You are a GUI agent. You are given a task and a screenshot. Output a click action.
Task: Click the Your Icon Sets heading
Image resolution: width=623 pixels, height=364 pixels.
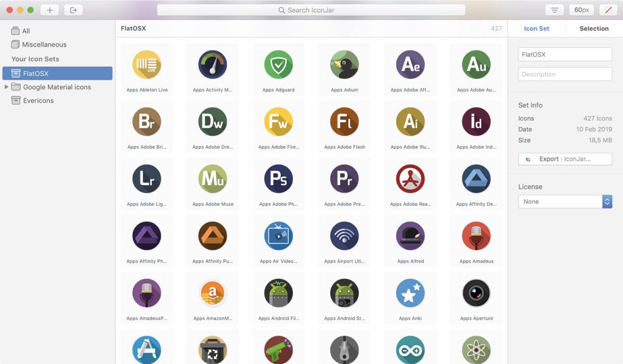35,59
